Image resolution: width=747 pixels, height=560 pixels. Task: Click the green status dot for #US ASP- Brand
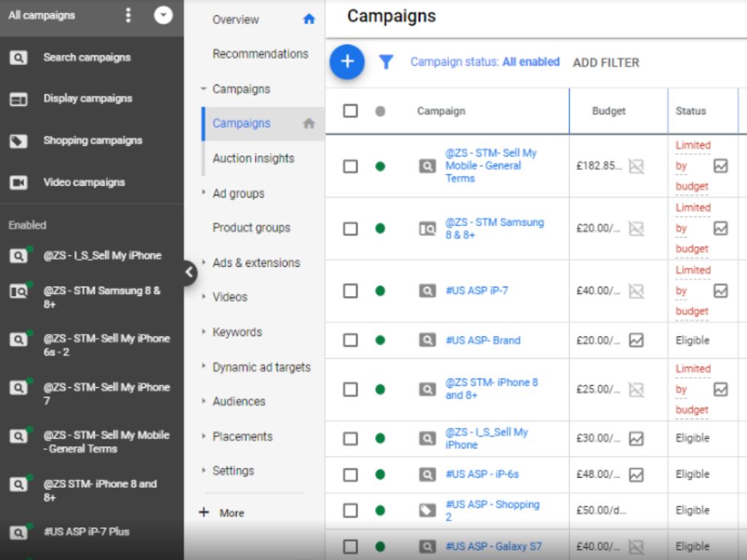click(x=380, y=341)
